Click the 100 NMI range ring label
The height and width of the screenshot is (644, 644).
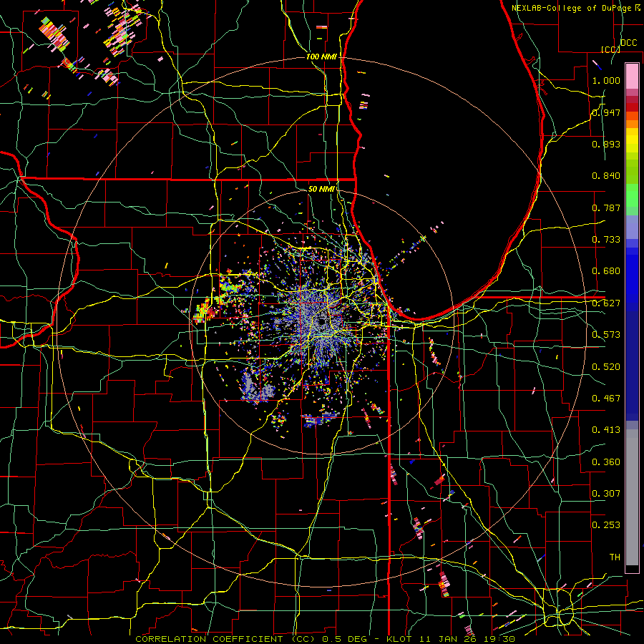tap(321, 57)
